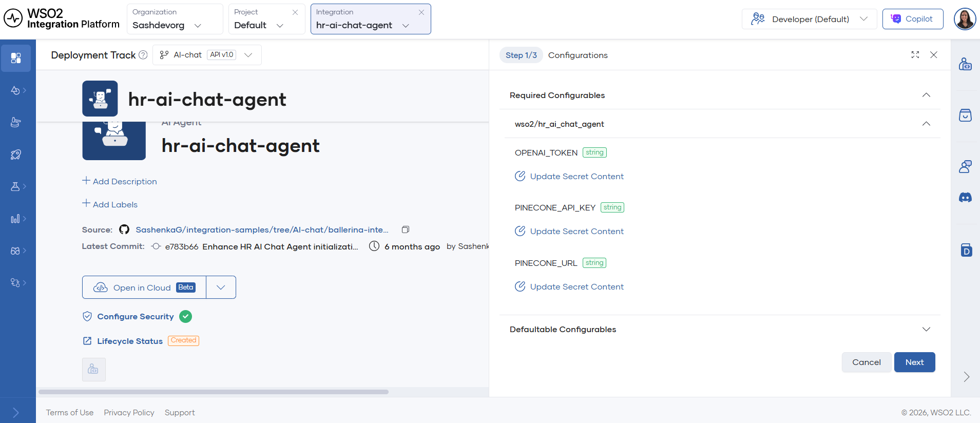Open the flask test icon in sidebar
The height and width of the screenshot is (423, 980).
[16, 186]
